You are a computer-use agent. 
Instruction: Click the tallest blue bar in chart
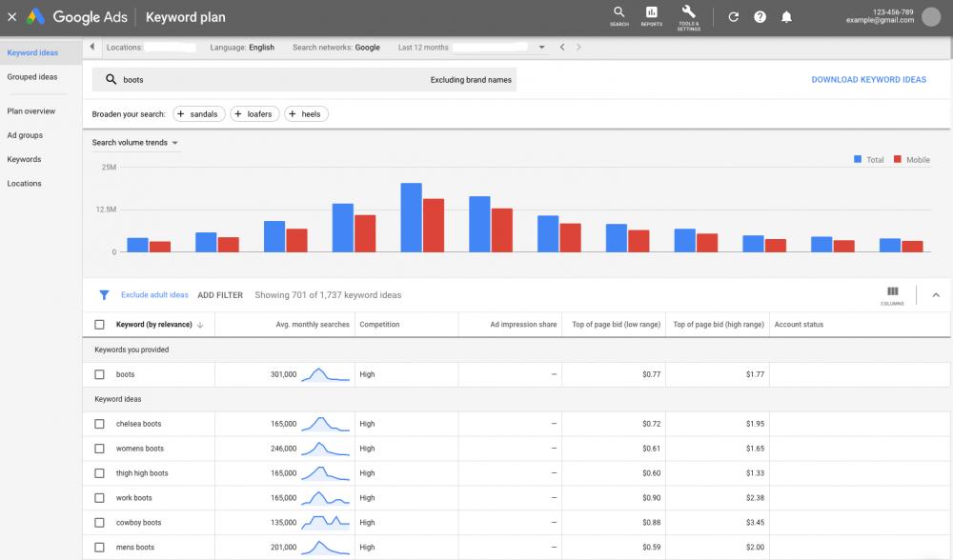(412, 217)
